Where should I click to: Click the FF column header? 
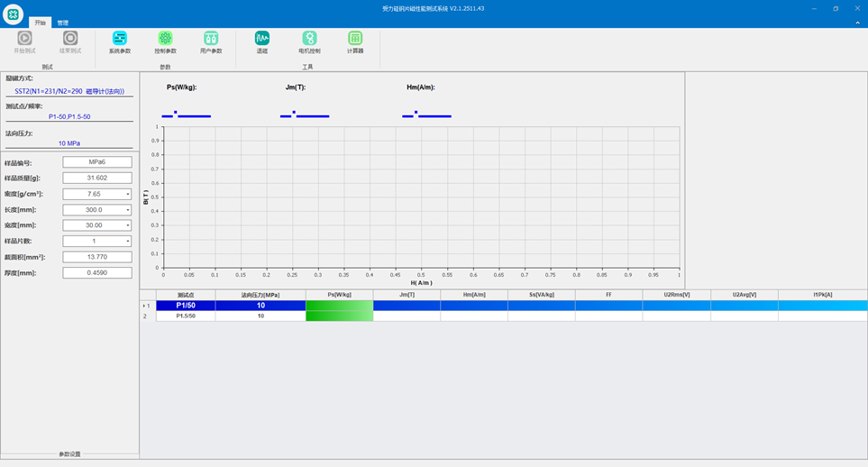pyautogui.click(x=609, y=295)
